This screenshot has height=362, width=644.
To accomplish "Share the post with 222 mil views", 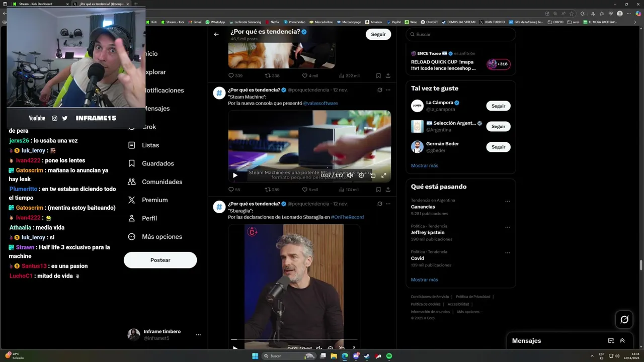I will 388,76.
